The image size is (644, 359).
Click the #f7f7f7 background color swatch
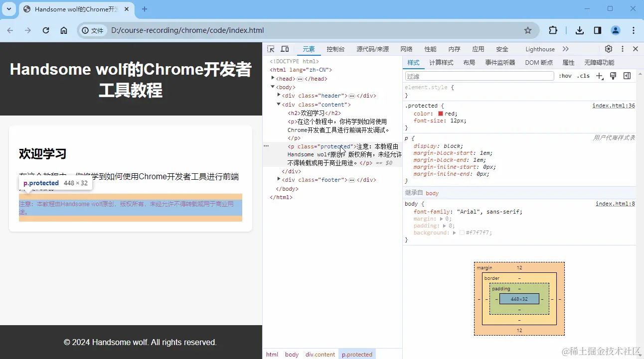click(462, 233)
